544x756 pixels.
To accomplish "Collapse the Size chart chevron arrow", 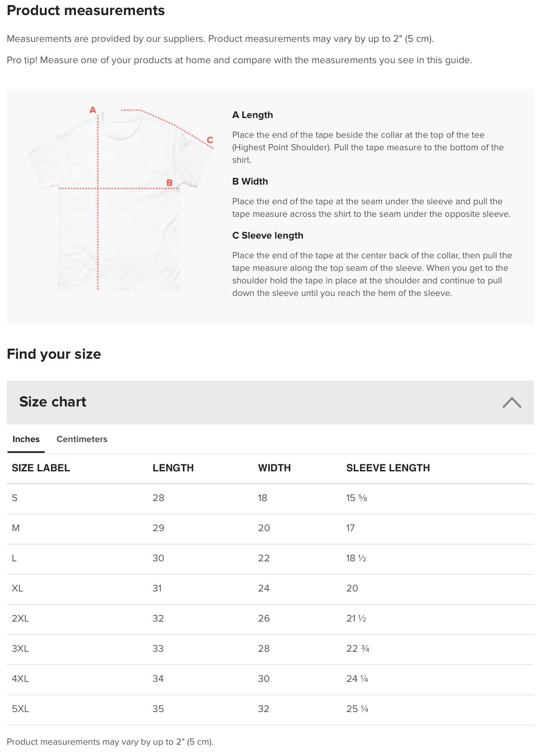I will [x=511, y=402].
